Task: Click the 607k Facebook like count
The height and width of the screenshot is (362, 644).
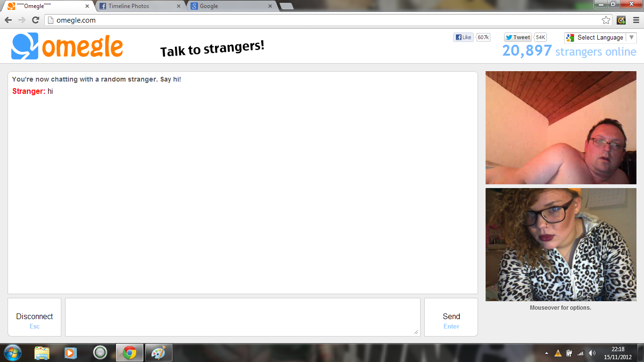Action: pyautogui.click(x=483, y=37)
